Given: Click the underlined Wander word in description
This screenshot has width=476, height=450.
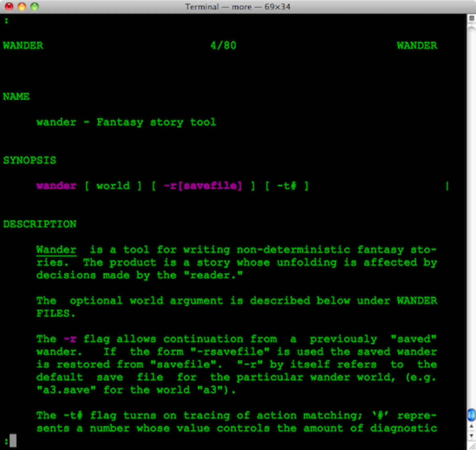Looking at the screenshot, I should [x=56, y=250].
